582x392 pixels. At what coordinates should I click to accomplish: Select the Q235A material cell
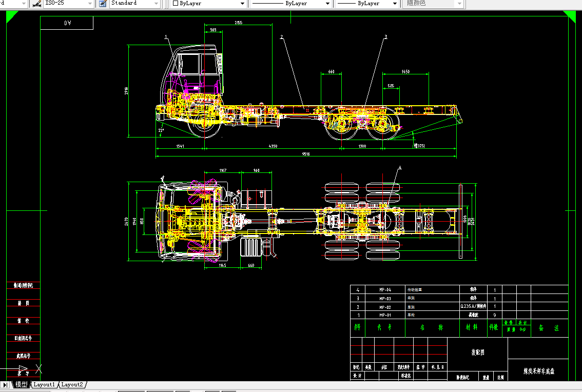(473, 307)
